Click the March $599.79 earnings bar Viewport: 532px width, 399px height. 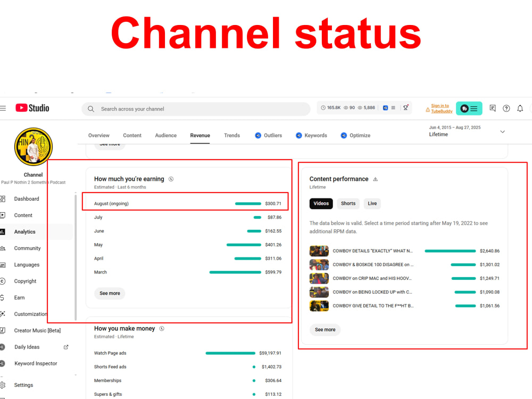(236, 272)
